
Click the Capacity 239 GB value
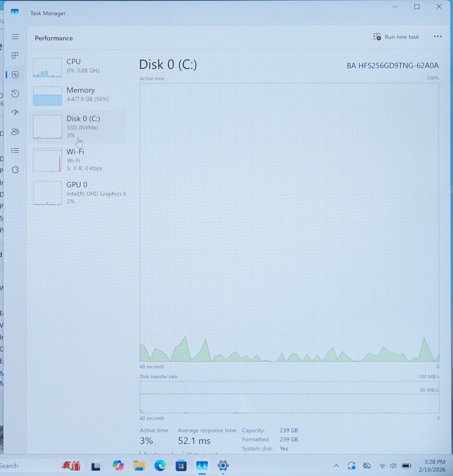click(289, 430)
